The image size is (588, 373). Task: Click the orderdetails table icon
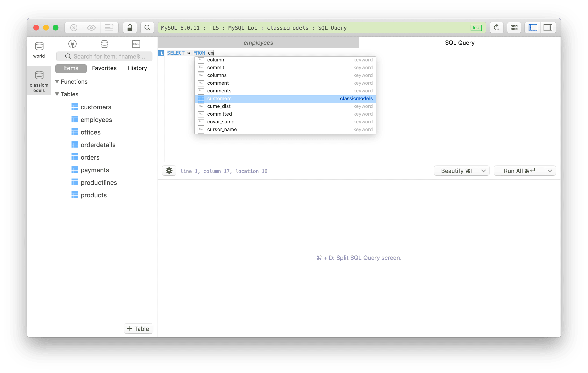coord(75,145)
